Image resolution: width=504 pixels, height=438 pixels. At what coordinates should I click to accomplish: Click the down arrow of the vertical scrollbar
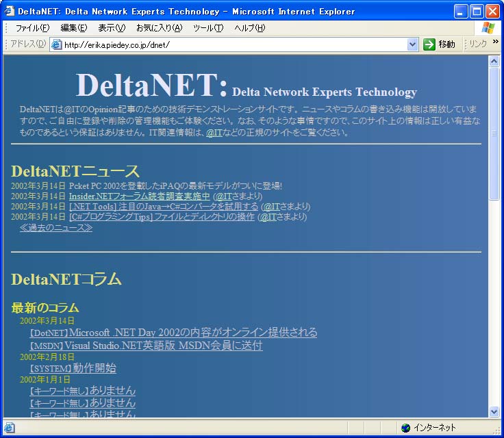click(494, 411)
